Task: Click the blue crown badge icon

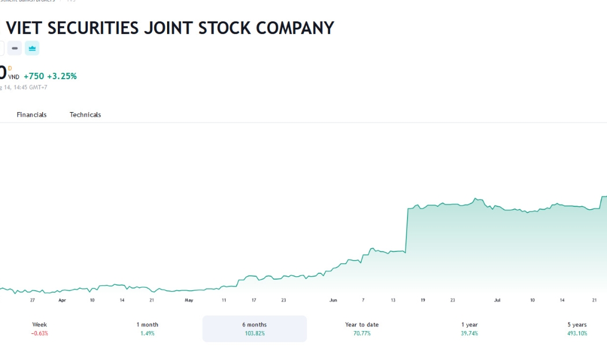Action: tap(32, 49)
